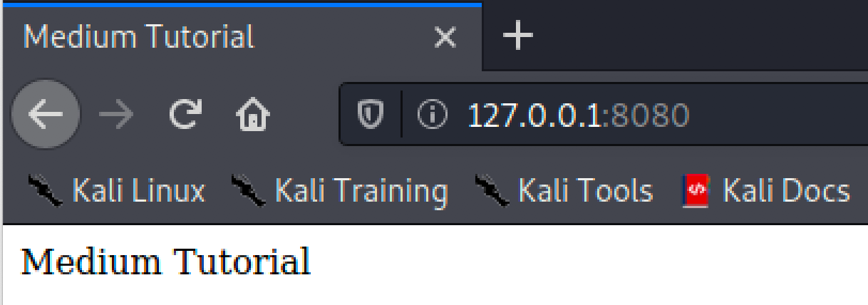Open the browser home page
This screenshot has height=305, width=868.
pos(253,114)
